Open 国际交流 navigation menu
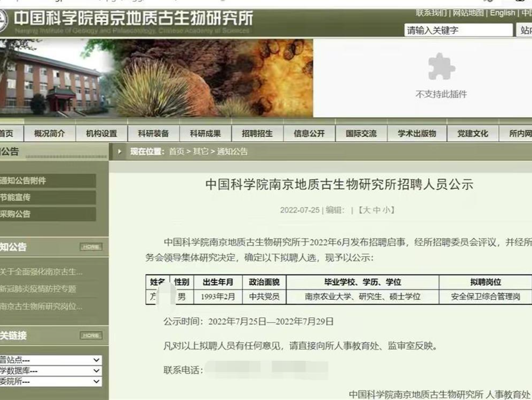Viewport: 532px width, 400px height. (361, 134)
